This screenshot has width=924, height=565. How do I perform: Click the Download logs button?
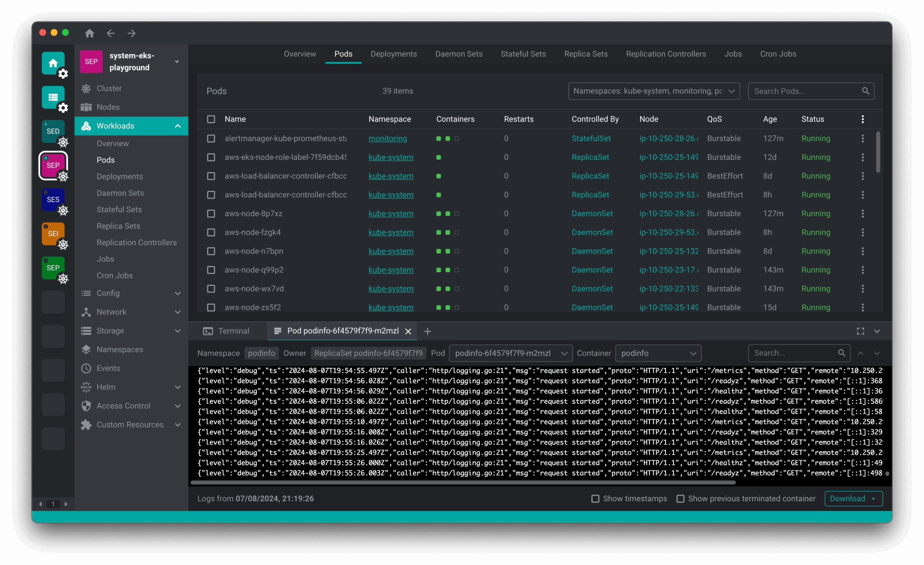point(847,498)
